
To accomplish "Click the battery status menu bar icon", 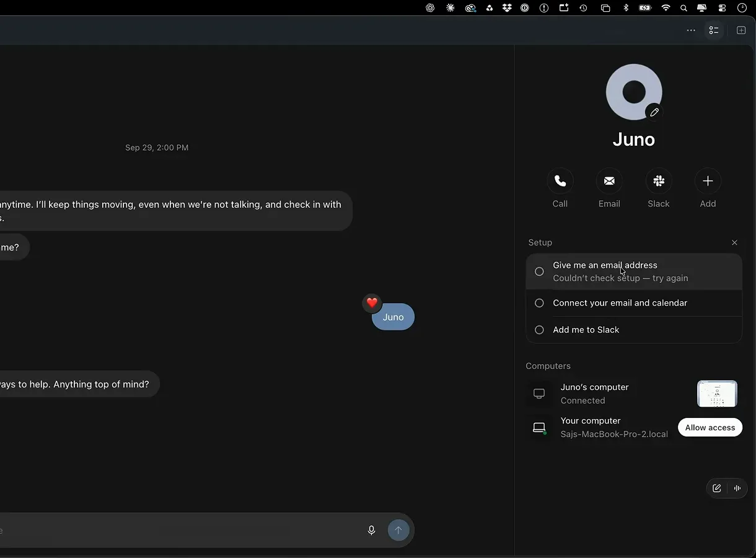I will 645,8.
